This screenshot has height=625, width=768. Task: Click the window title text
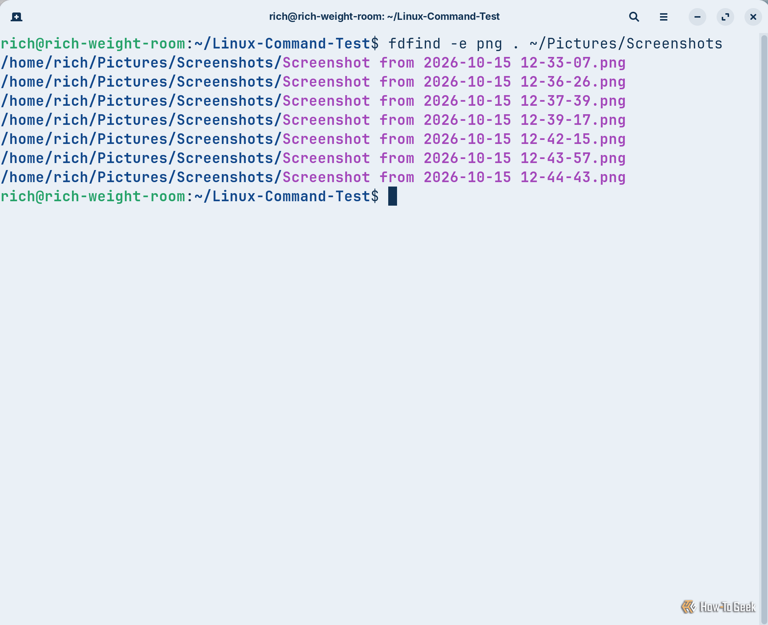384,17
